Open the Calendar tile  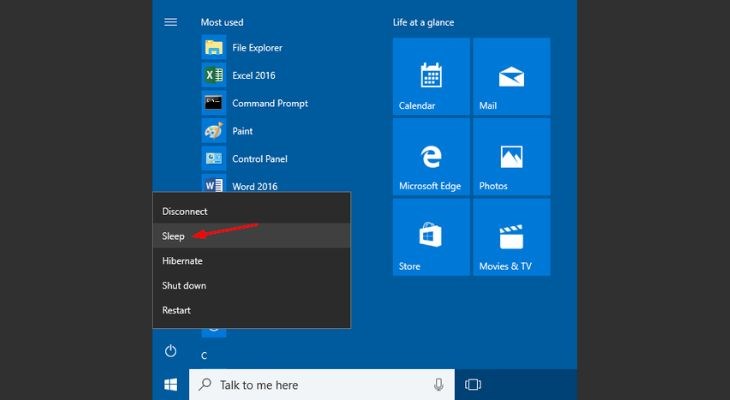431,76
